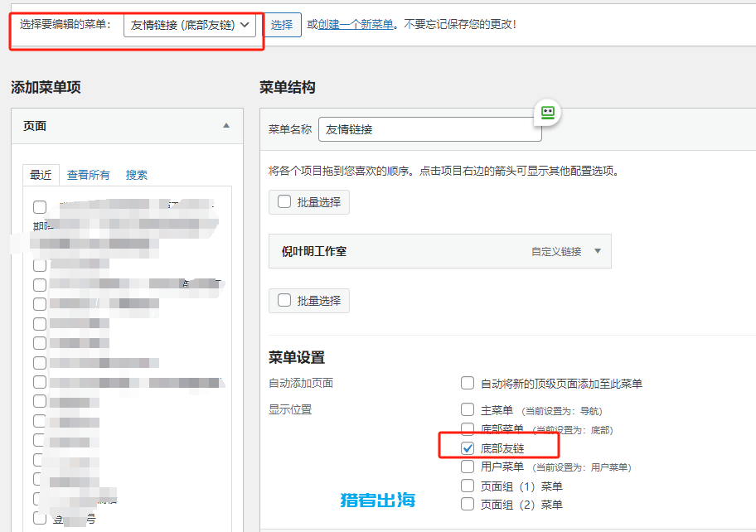Viewport: 756px width, 532px height.
Task: Click the 菜单名称 input field
Action: coord(430,129)
